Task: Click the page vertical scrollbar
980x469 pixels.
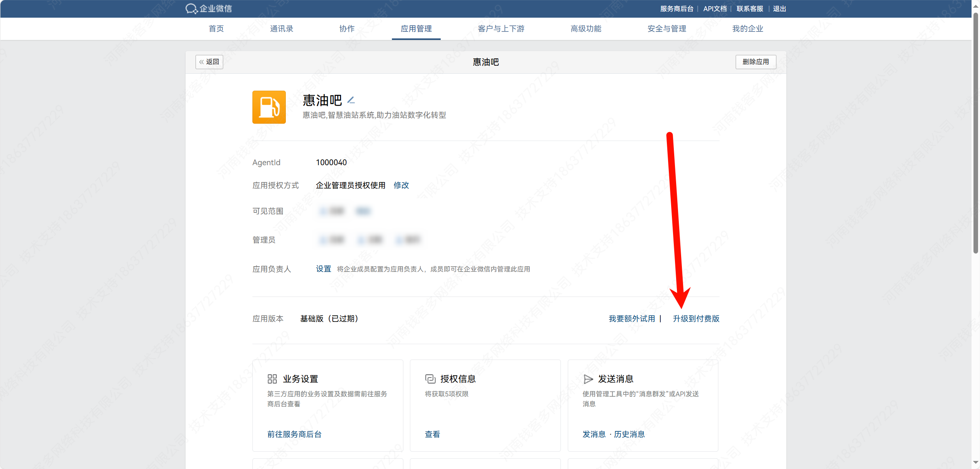Action: (975, 134)
